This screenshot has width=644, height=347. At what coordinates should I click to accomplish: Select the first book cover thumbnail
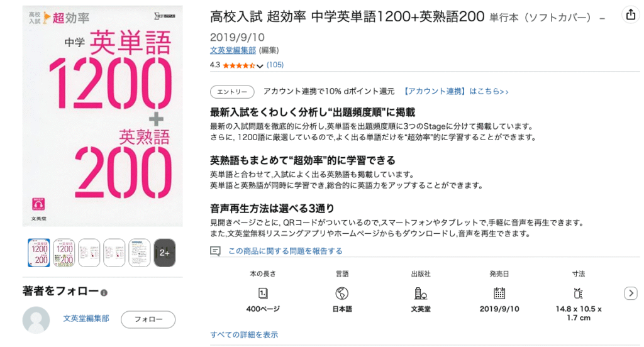[38, 253]
